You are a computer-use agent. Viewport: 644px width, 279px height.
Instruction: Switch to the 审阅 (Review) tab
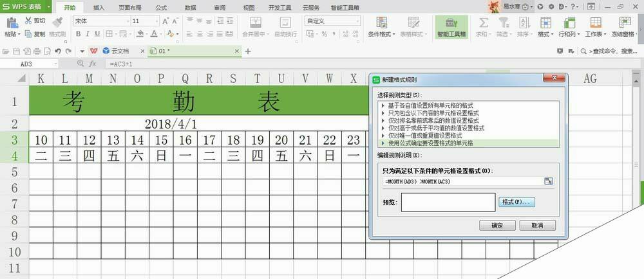coord(220,7)
